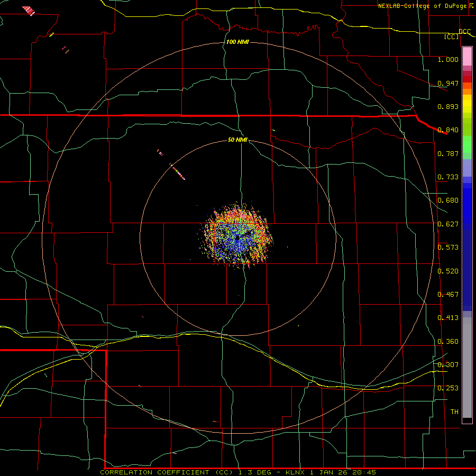Pick the bright green segment of color bar
The image size is (476, 476).
(467, 144)
